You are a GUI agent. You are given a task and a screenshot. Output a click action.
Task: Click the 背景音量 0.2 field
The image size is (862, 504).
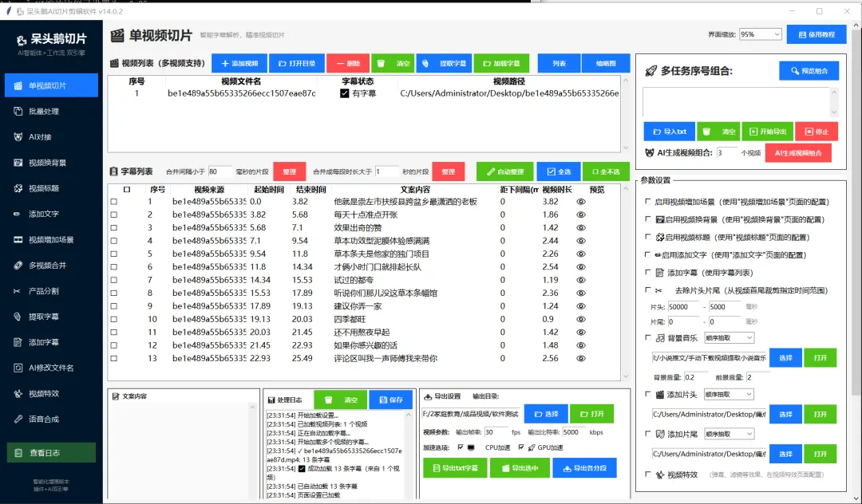tap(696, 377)
